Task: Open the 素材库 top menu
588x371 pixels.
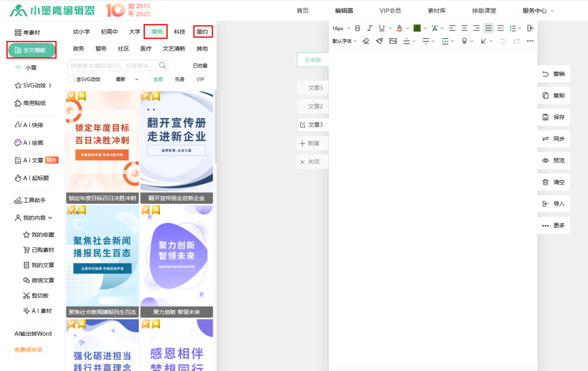Action: (x=436, y=10)
